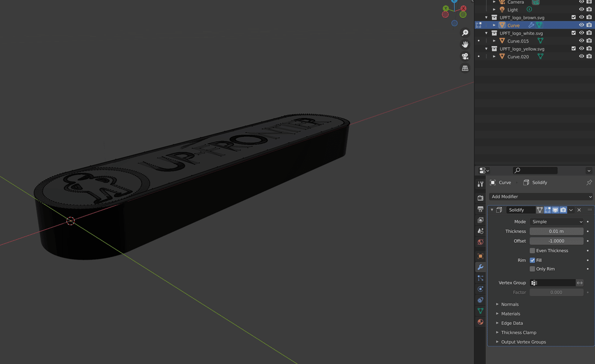Click the properties search field
Image resolution: width=595 pixels, height=364 pixels.
coord(535,170)
